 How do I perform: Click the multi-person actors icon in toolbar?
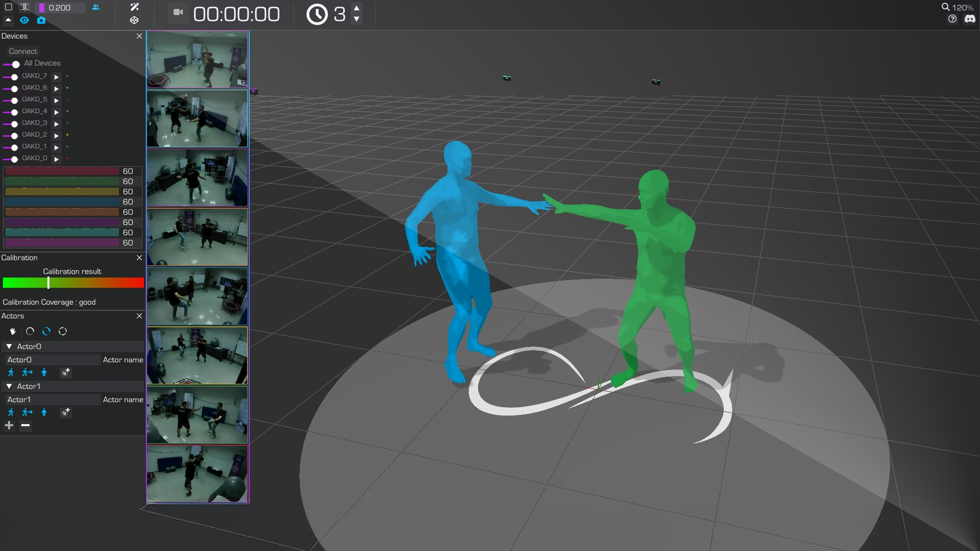point(96,7)
